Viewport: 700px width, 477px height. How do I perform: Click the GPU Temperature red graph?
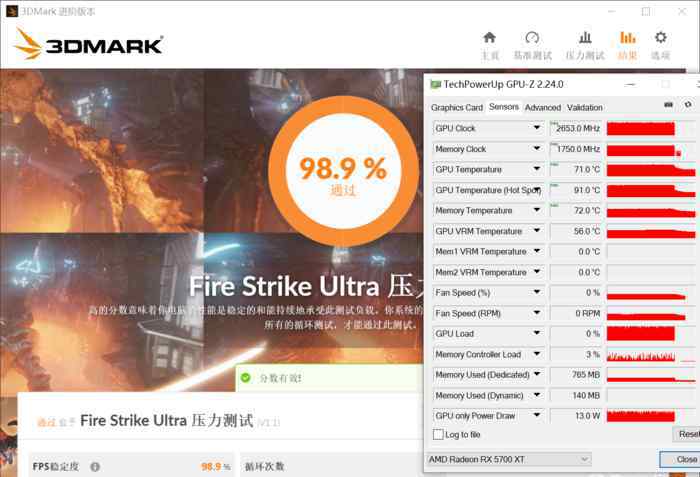pyautogui.click(x=651, y=170)
